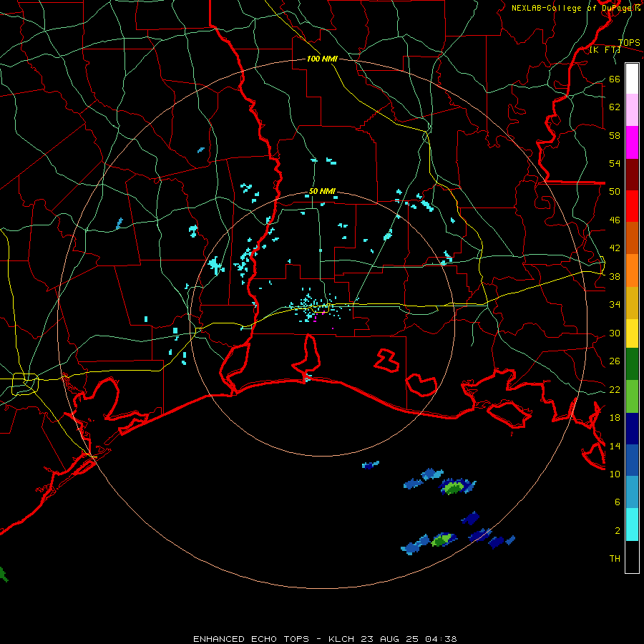644x644 pixels.
Task: Click the light blue 14 kft legend swatch
Action: (x=632, y=492)
